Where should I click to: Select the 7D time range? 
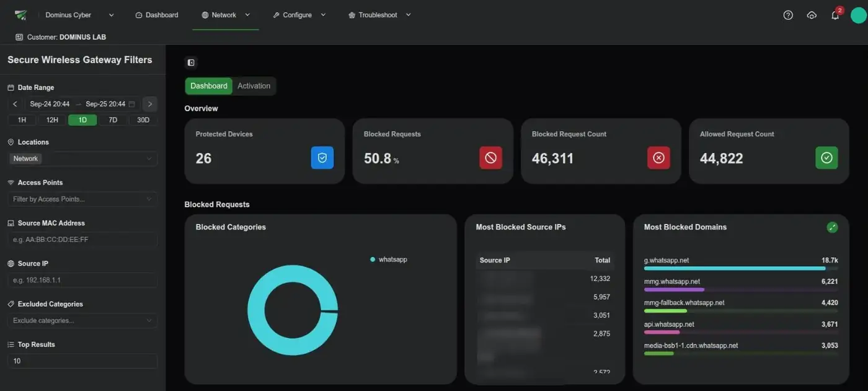(x=113, y=120)
